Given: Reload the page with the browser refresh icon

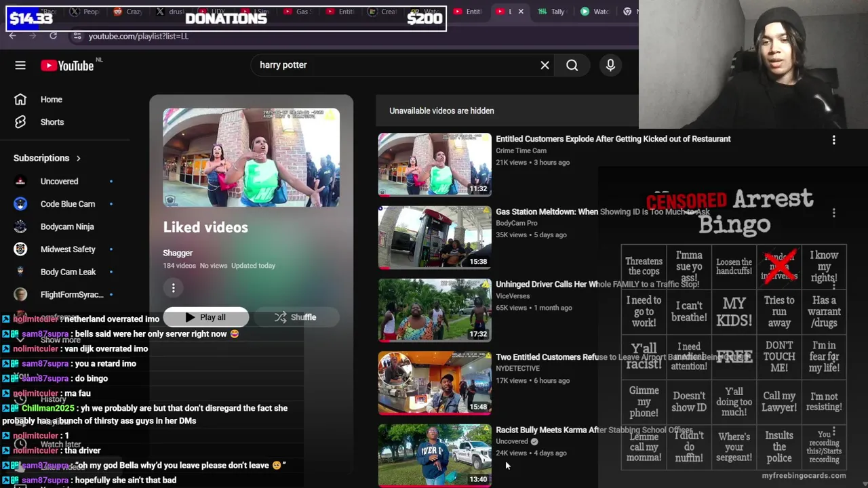Looking at the screenshot, I should [x=53, y=36].
